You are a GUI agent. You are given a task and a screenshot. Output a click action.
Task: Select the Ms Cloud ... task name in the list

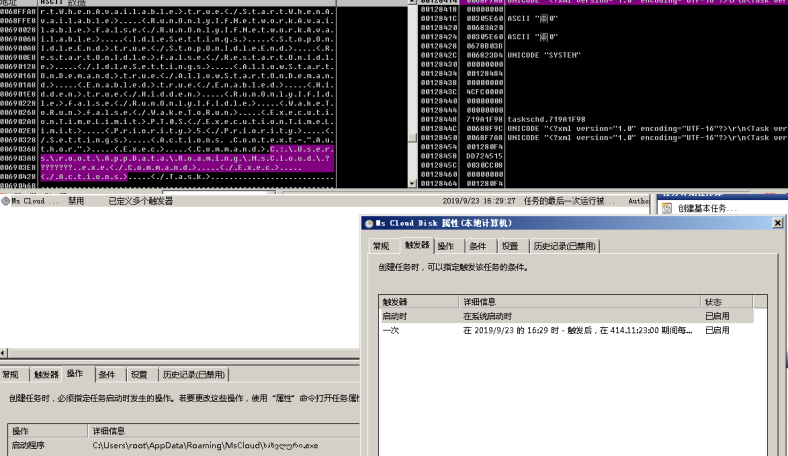[x=35, y=201]
